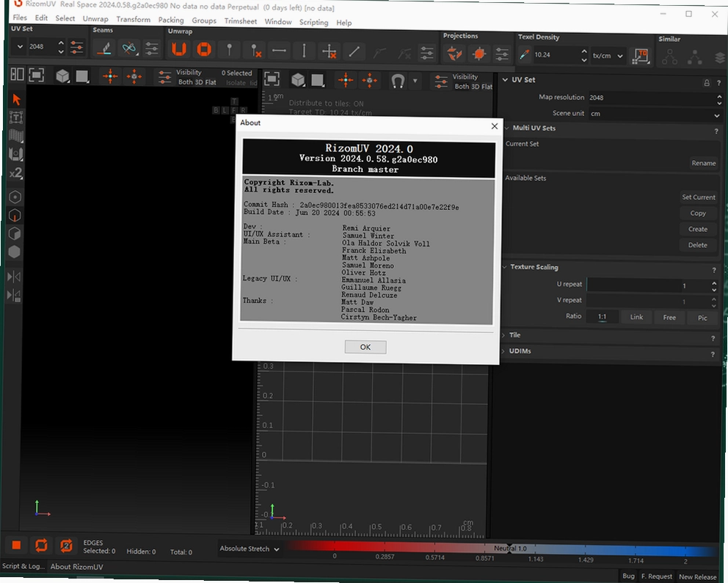Click second orange Projections icon
This screenshot has width=728, height=583.
tap(479, 54)
